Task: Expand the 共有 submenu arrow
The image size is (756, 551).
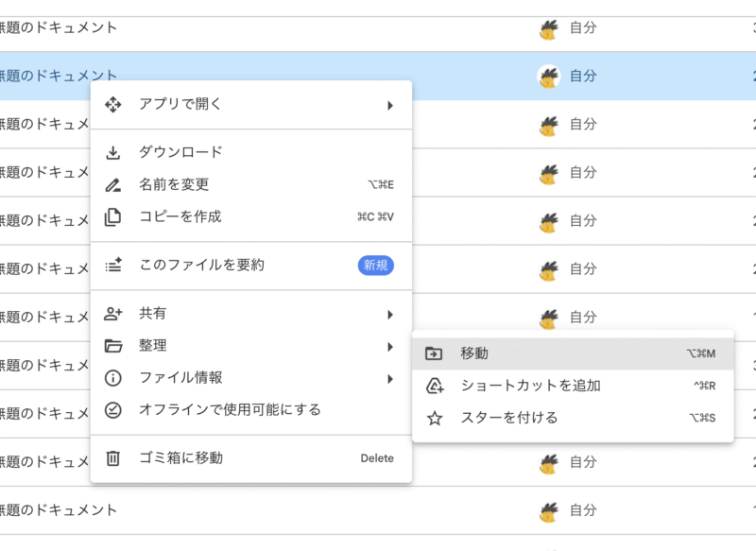Action: [390, 314]
